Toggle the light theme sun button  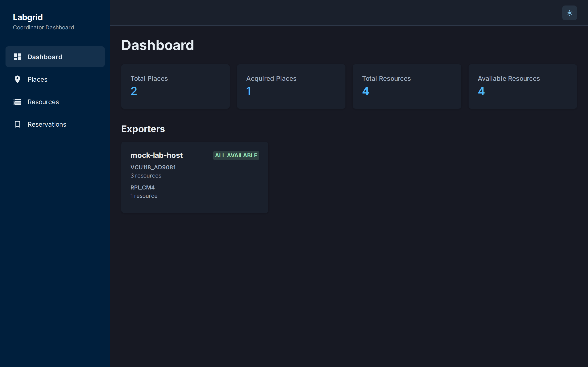point(569,13)
